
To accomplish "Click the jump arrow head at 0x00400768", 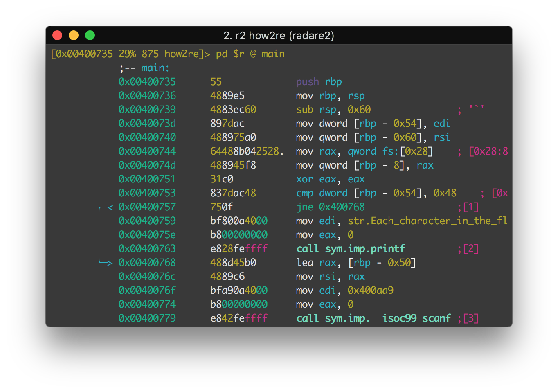I will 109,263.
